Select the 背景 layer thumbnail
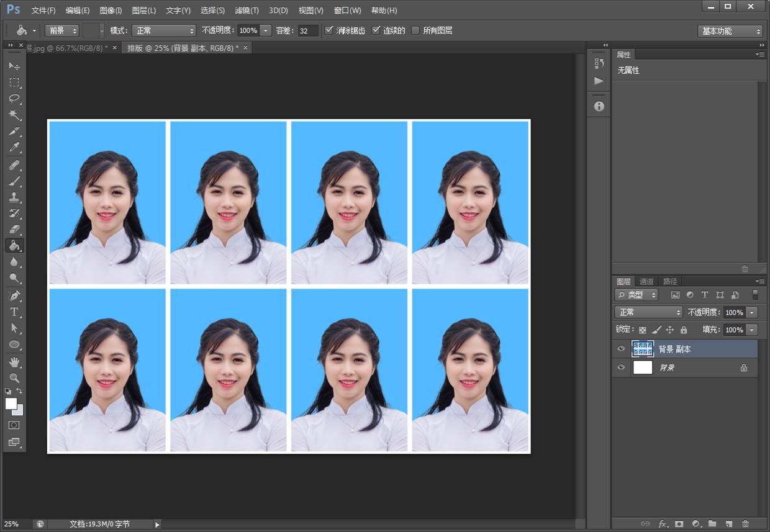 [x=643, y=367]
